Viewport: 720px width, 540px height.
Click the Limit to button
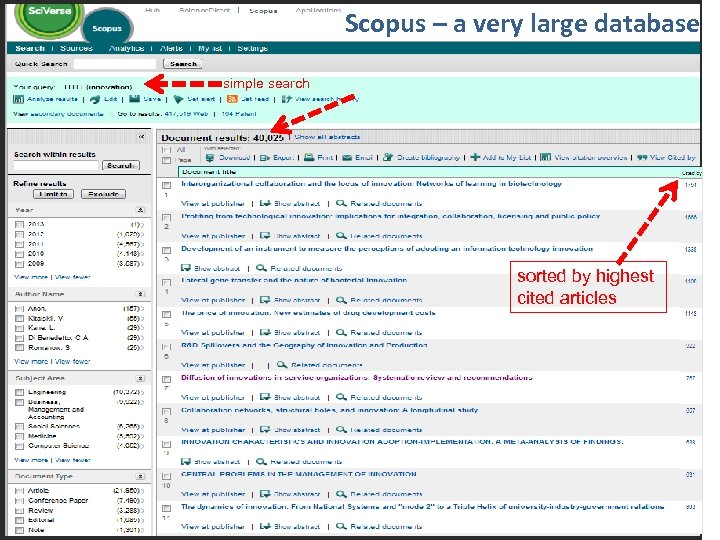tap(53, 194)
